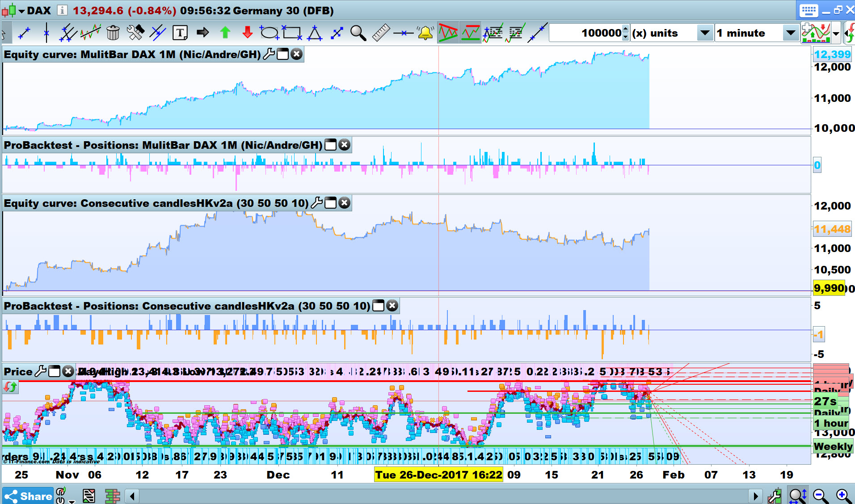
Task: Click the red-green swap arrows on Price chart
Action: pos(10,386)
